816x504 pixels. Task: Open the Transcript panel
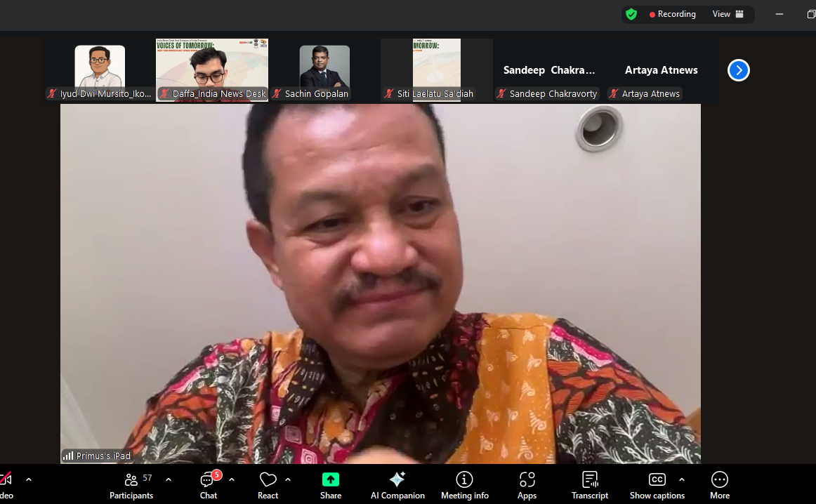click(590, 486)
